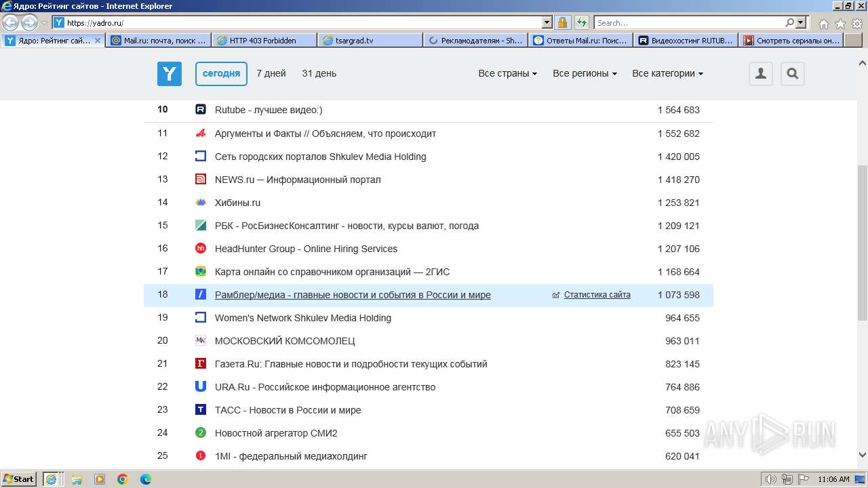Image resolution: width=868 pixels, height=488 pixels.
Task: Open the IE Home icon
Action: pyautogui.click(x=823, y=23)
